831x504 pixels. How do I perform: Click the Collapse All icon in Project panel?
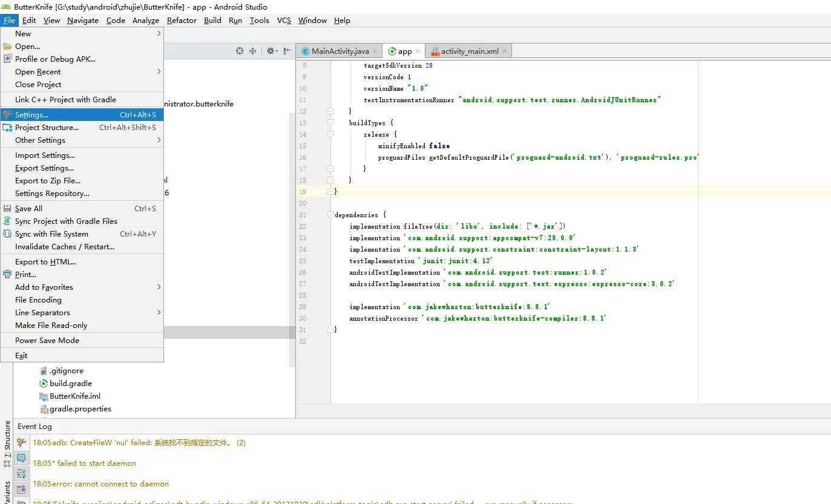point(253,51)
